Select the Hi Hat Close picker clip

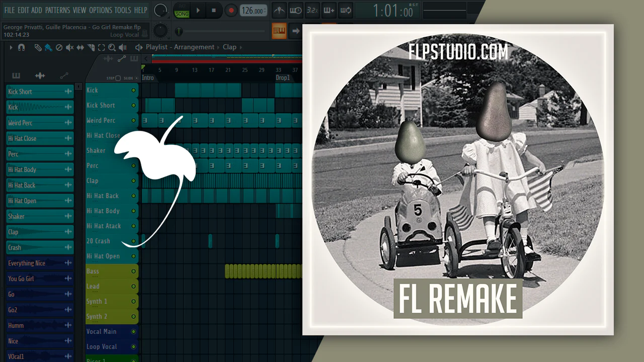click(x=40, y=138)
